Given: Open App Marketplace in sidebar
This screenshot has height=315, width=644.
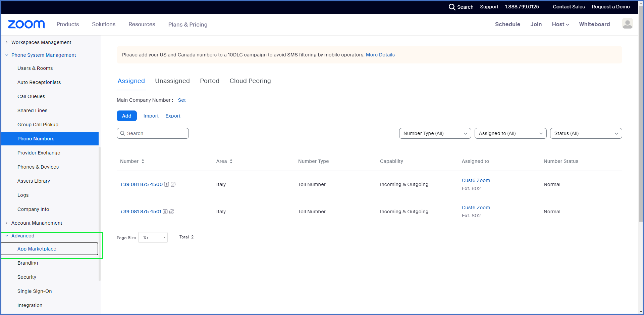Looking at the screenshot, I should [x=37, y=249].
